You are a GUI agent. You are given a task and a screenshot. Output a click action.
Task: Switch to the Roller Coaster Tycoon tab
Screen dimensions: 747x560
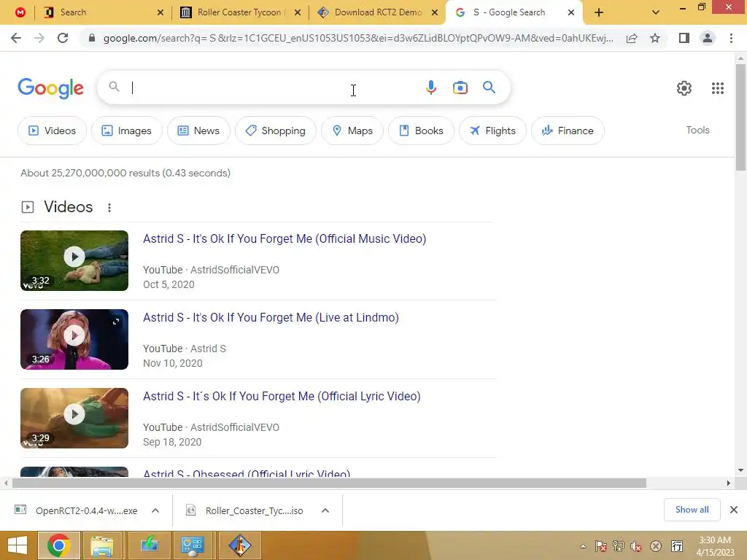(240, 12)
